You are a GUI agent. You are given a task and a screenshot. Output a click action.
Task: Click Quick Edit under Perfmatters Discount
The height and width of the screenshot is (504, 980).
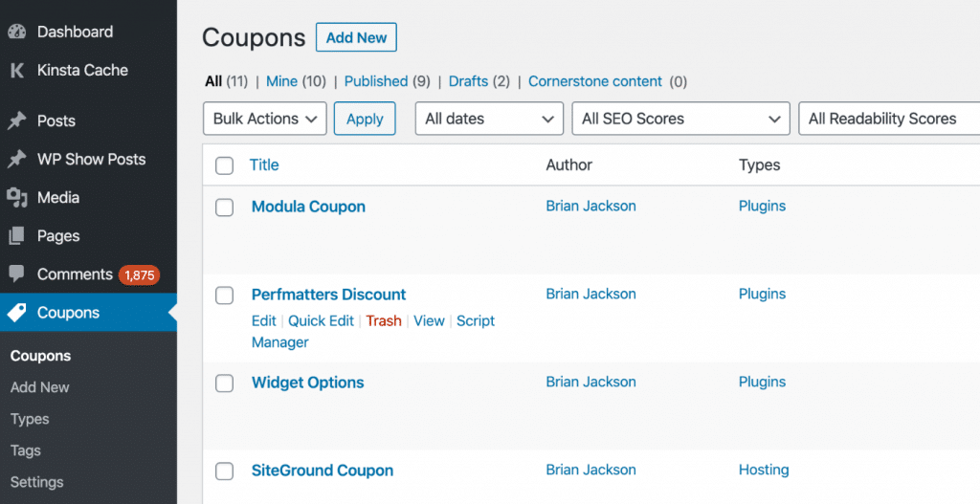tap(322, 321)
